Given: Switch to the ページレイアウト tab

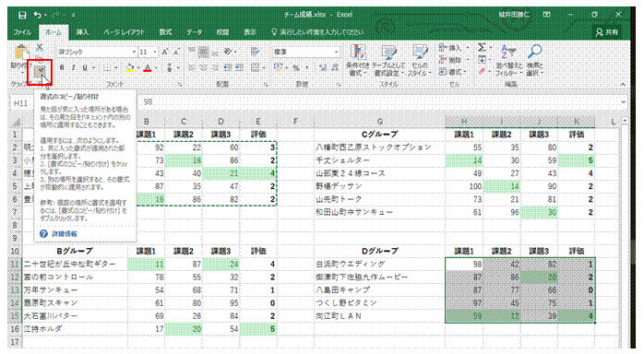Looking at the screenshot, I should point(124,32).
